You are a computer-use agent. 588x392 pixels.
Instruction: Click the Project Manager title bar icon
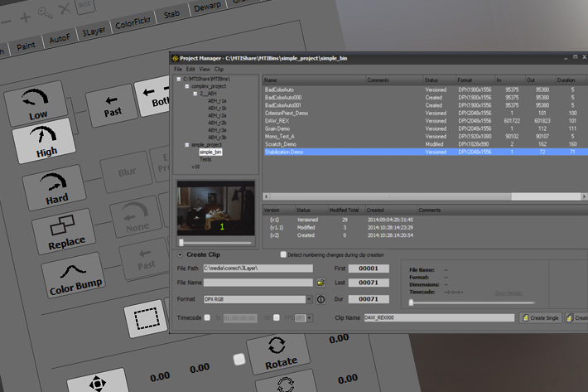coord(175,58)
